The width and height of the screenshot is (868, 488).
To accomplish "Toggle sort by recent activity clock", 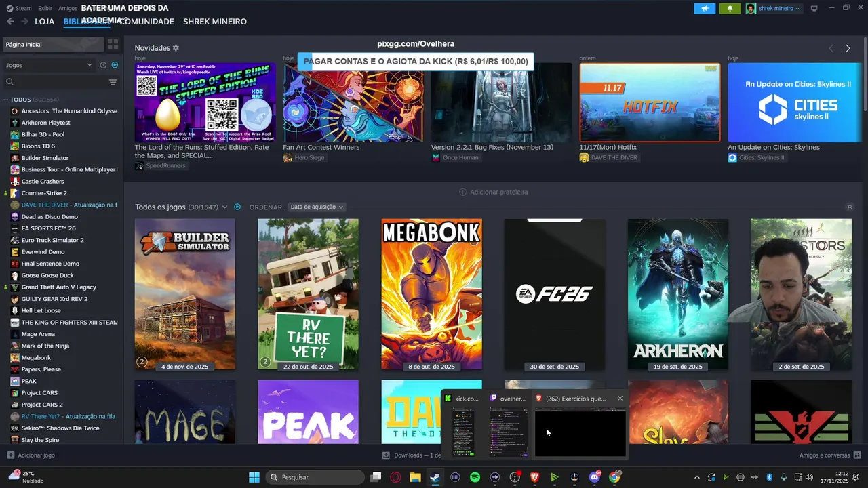I will [x=103, y=65].
